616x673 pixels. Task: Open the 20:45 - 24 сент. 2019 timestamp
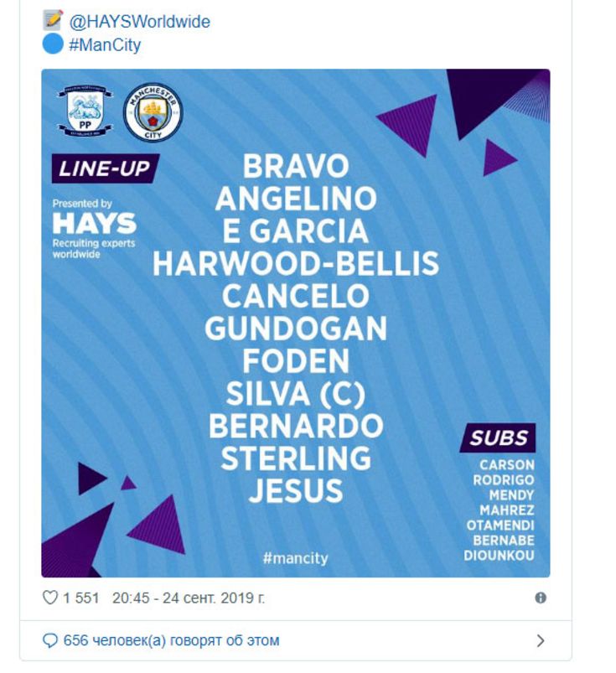point(189,598)
